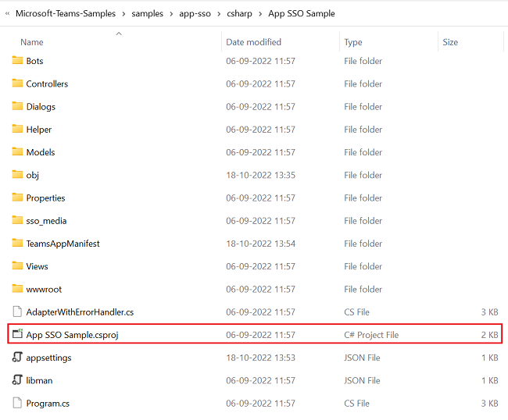Click the Dialogs folder icon
Viewport: 508px width, 420px height.
[17, 106]
